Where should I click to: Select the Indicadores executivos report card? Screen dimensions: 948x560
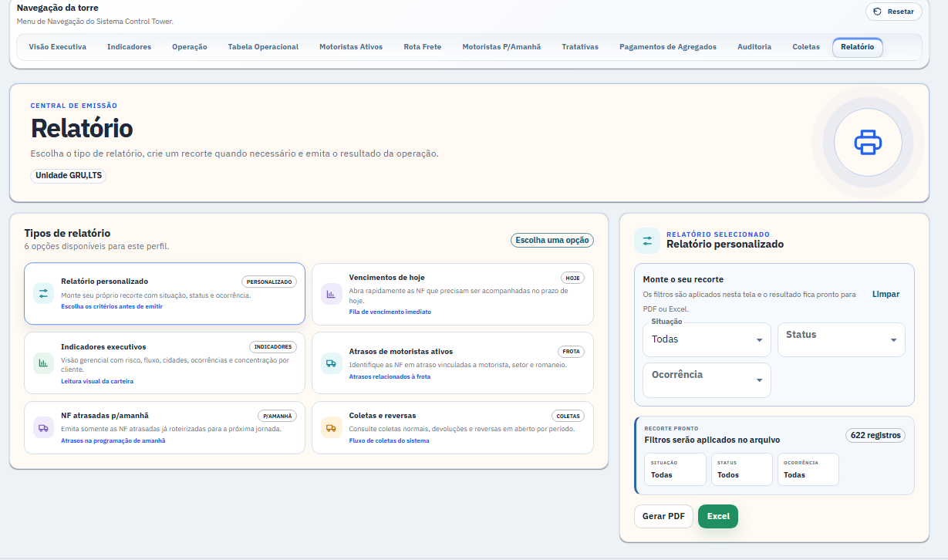click(x=164, y=363)
